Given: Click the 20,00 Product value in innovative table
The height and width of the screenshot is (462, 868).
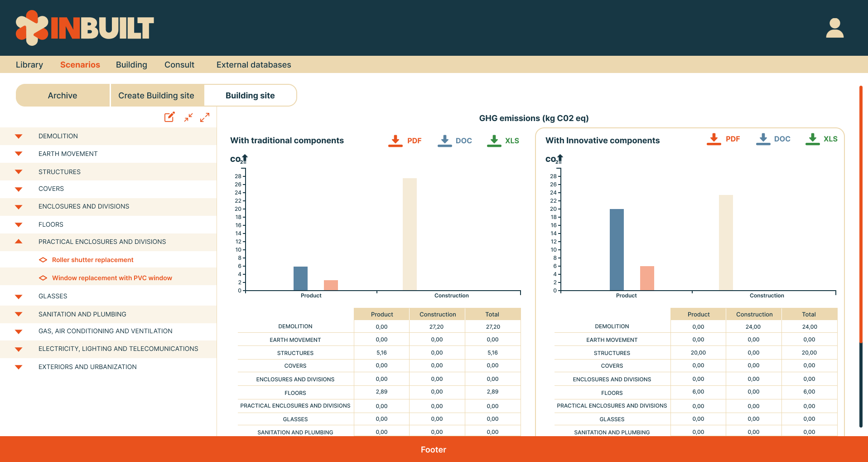Looking at the screenshot, I should (x=698, y=352).
